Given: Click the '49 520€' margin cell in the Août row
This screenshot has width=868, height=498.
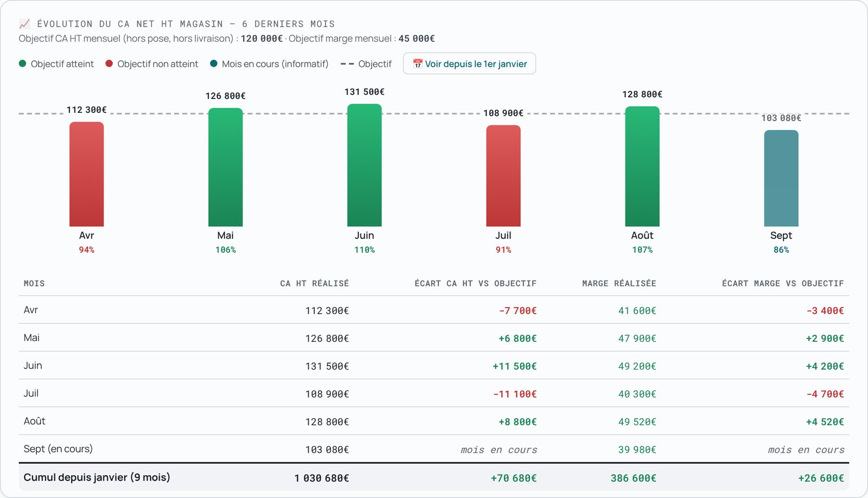Looking at the screenshot, I should tap(637, 422).
